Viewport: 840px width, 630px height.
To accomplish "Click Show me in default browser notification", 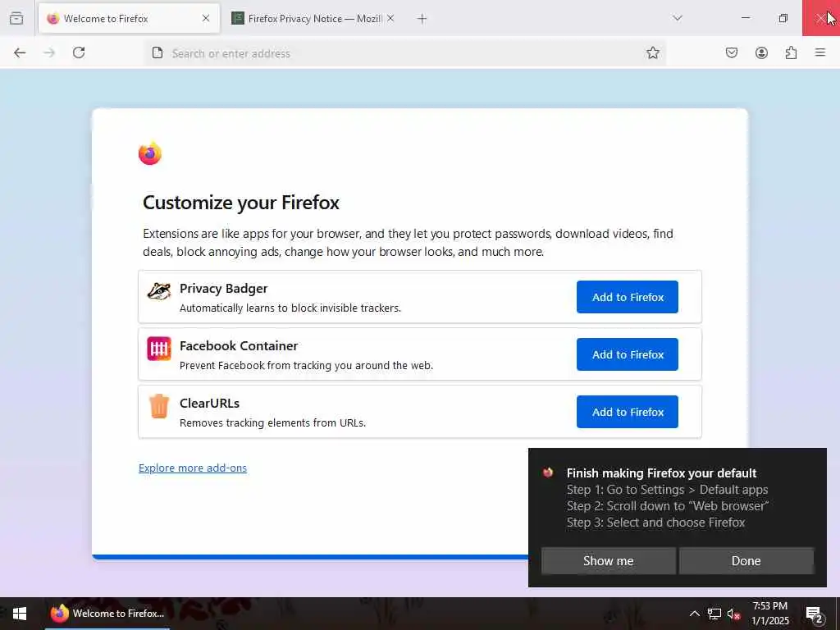I will coord(608,560).
